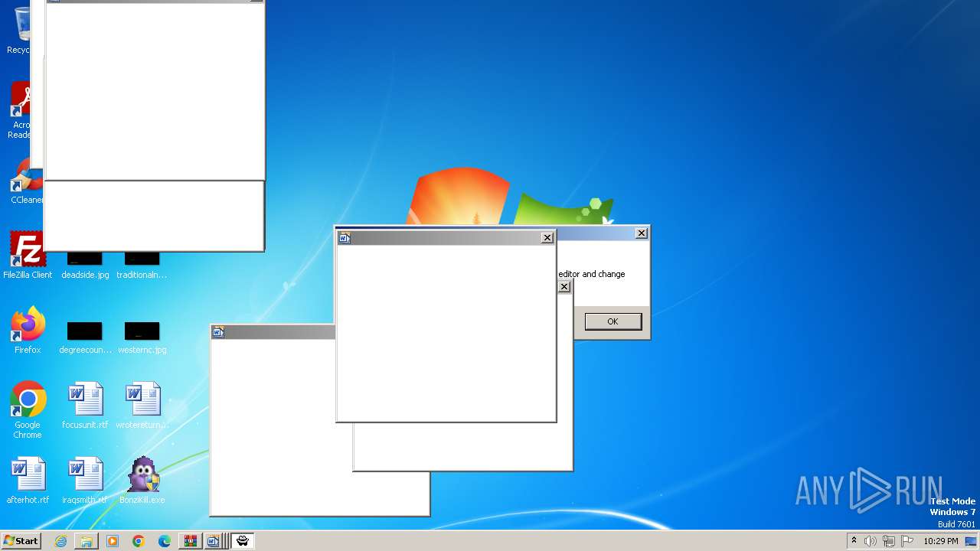980x551 pixels.
Task: Launch Google Chrome desktop shortcut
Action: [x=28, y=409]
